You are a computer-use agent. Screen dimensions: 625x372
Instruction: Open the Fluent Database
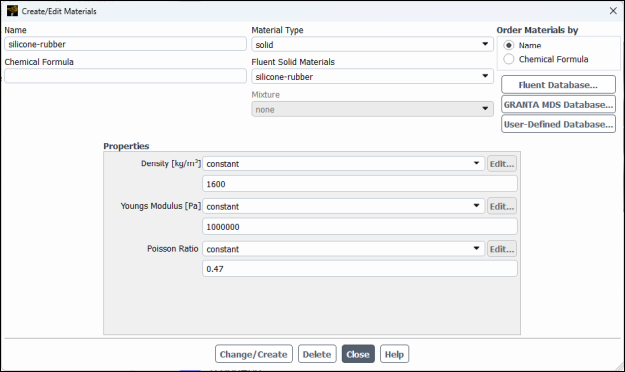click(x=558, y=85)
